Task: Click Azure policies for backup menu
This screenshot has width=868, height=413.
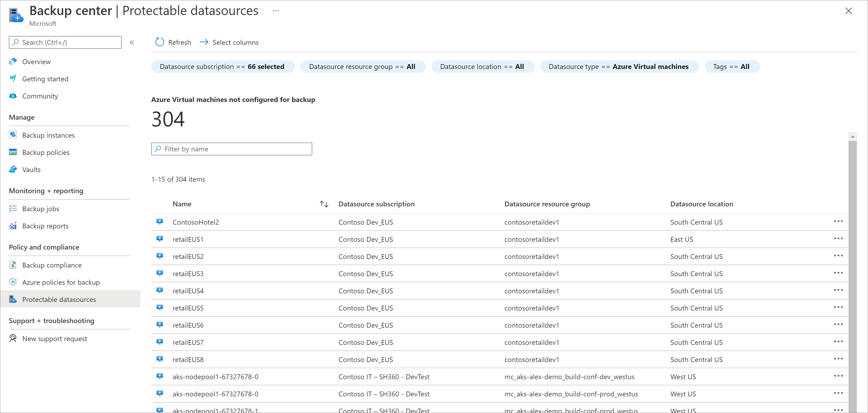Action: pyautogui.click(x=61, y=282)
